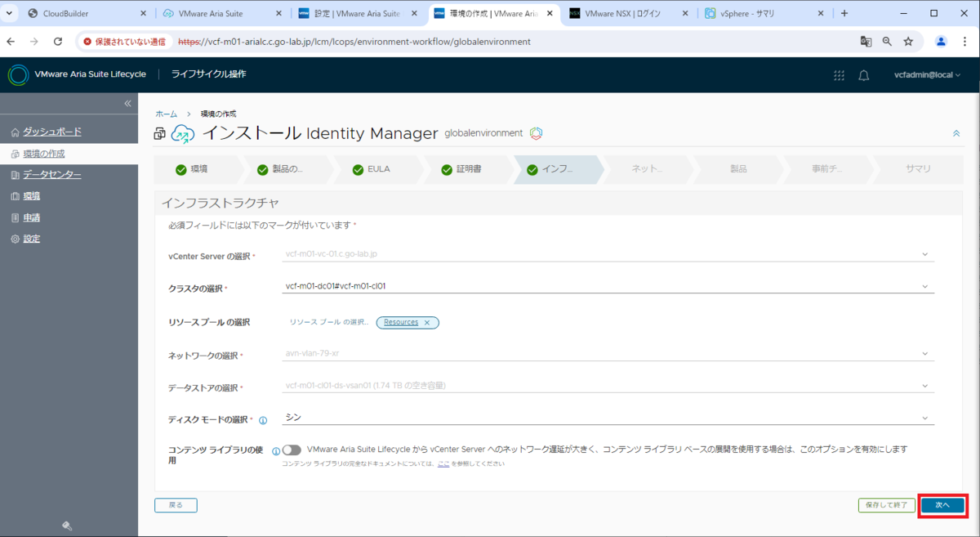Click the zoom magnifier icon in address bar
Image resolution: width=980 pixels, height=537 pixels.
[x=887, y=41]
